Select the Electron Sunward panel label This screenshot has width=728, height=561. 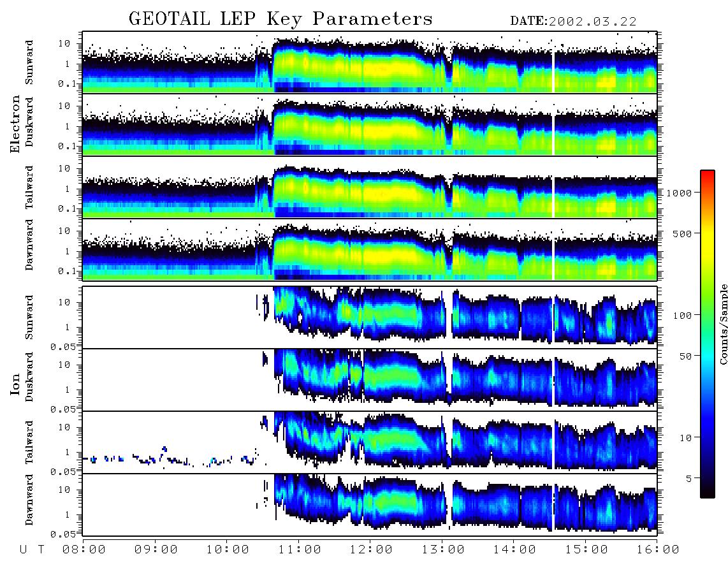(29, 62)
